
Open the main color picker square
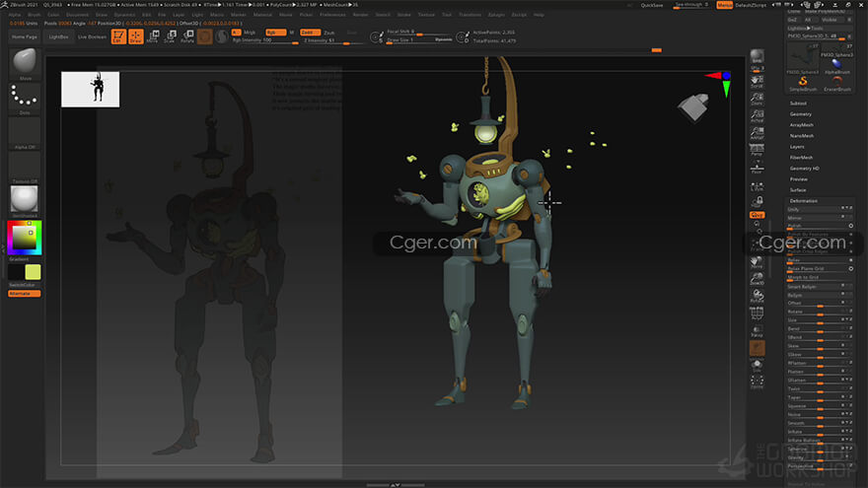click(24, 237)
